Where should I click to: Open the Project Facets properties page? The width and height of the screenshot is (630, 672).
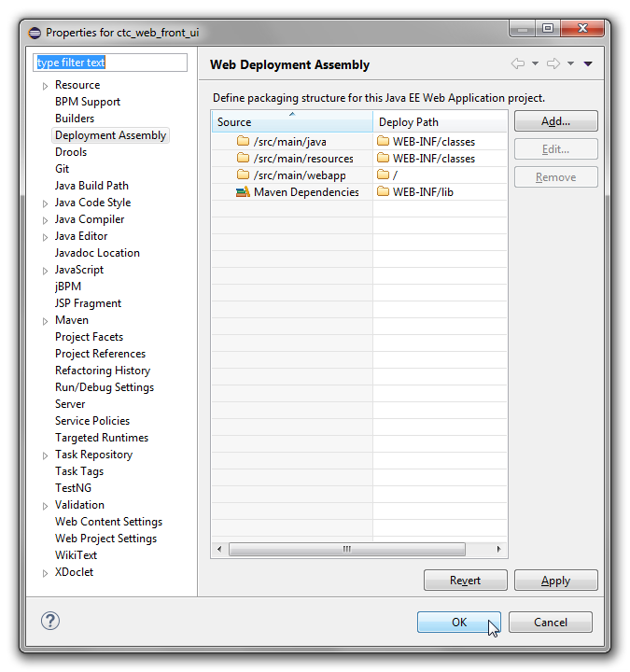tap(90, 337)
